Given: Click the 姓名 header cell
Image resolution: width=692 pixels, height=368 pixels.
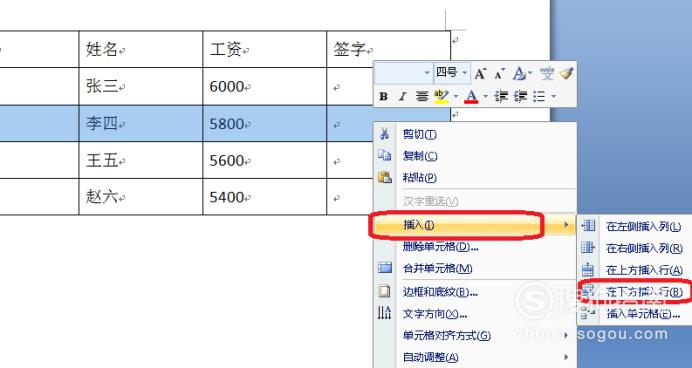Looking at the screenshot, I should tap(141, 49).
